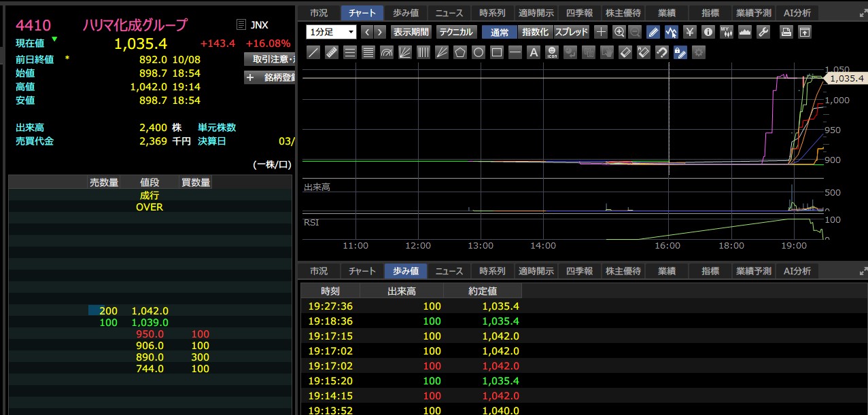Open 歩み値 tab in upper panel

[406, 13]
